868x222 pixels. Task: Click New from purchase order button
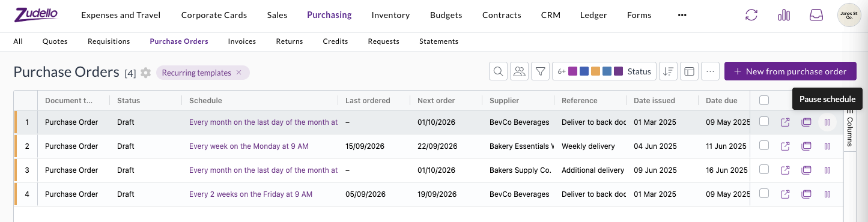[x=790, y=71]
